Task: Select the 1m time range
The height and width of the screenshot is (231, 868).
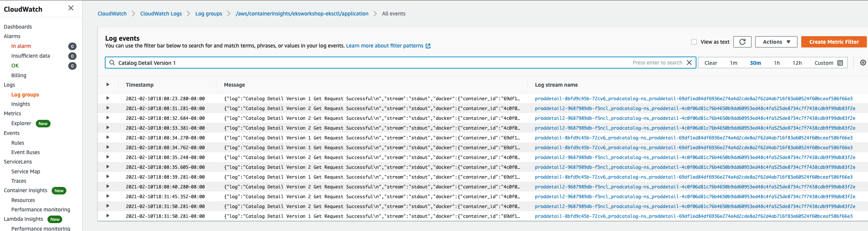Action: point(733,63)
